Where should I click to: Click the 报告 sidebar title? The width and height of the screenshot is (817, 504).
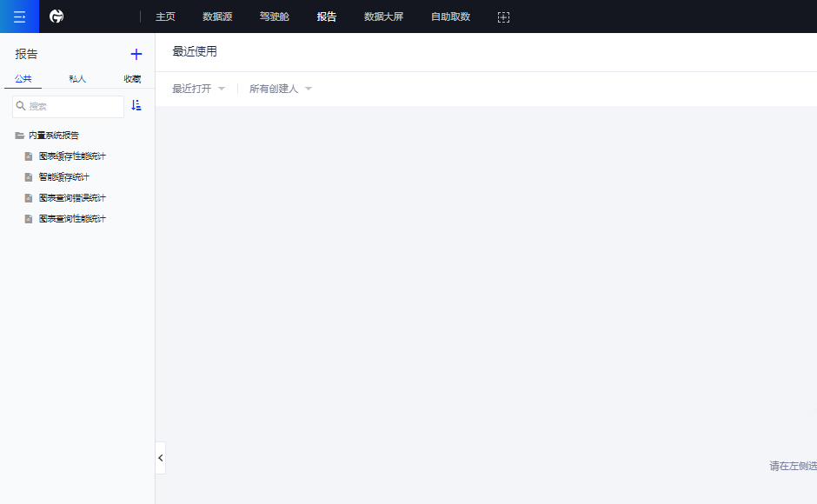point(26,54)
